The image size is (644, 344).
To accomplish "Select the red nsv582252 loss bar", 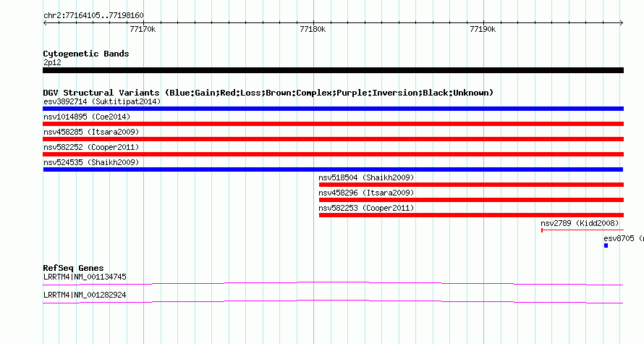I will pyautogui.click(x=333, y=154).
